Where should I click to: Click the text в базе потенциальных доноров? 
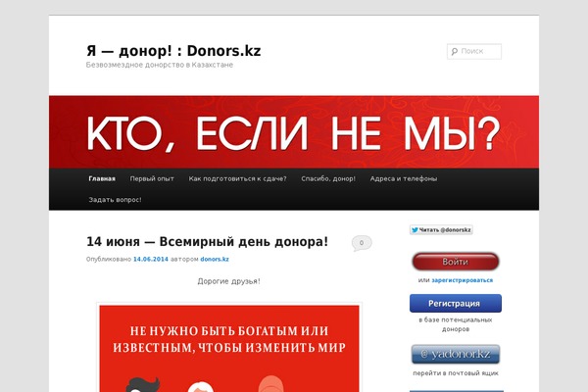pos(456,324)
